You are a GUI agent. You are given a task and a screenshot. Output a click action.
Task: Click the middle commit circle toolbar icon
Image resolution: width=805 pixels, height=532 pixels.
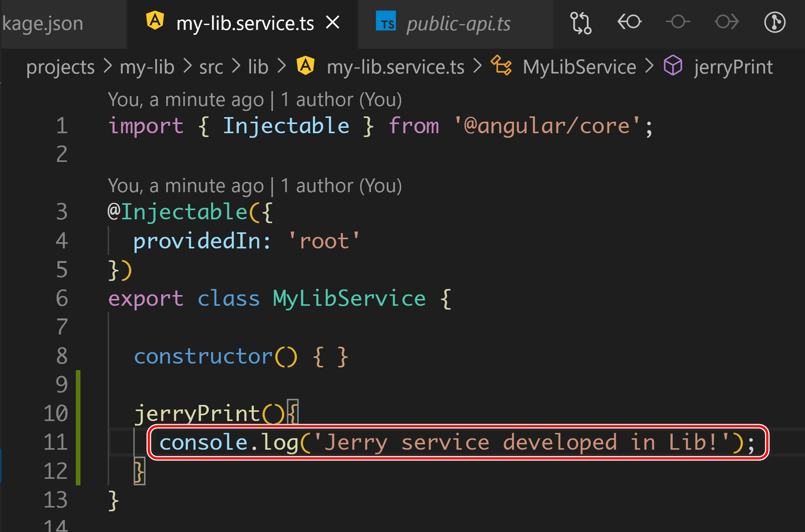pyautogui.click(x=678, y=22)
